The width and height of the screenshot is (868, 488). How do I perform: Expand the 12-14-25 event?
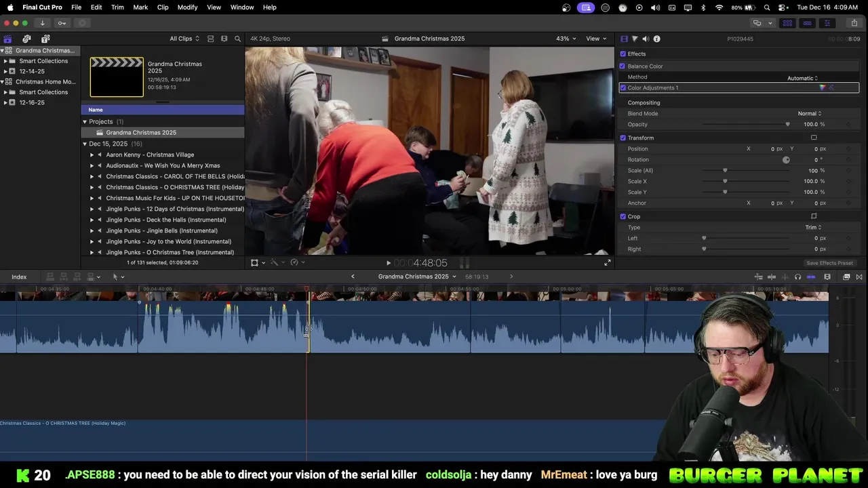tap(5, 71)
